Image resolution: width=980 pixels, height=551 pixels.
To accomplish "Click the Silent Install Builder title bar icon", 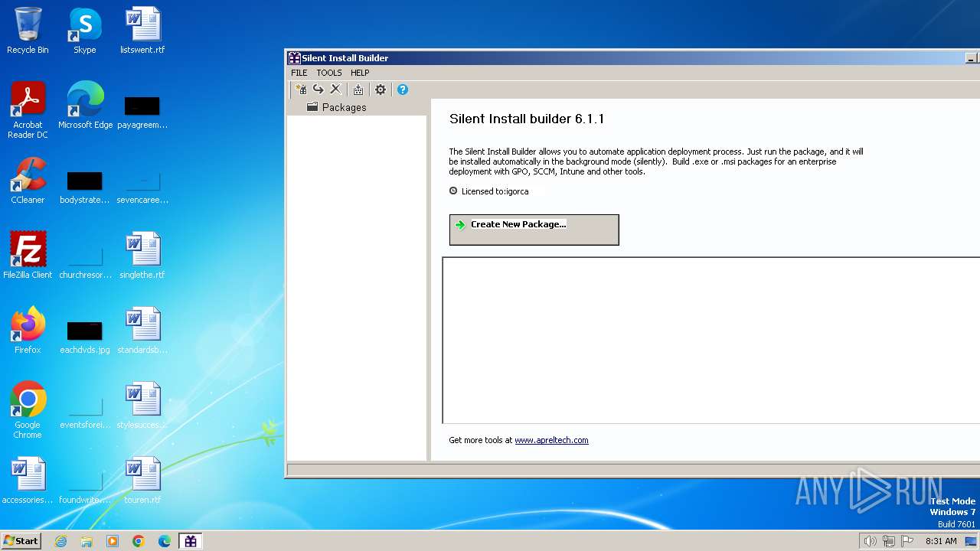I will click(x=294, y=58).
